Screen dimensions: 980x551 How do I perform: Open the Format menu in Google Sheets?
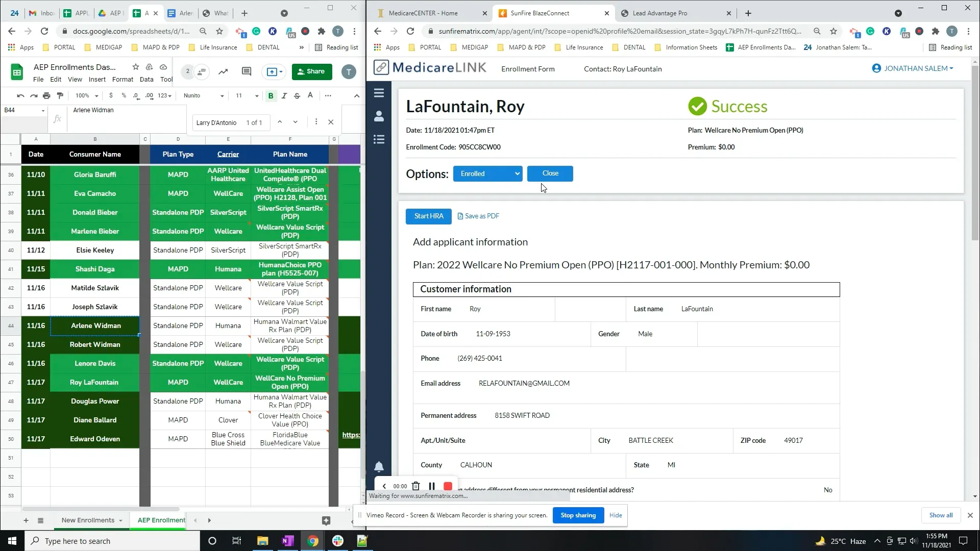(x=122, y=80)
